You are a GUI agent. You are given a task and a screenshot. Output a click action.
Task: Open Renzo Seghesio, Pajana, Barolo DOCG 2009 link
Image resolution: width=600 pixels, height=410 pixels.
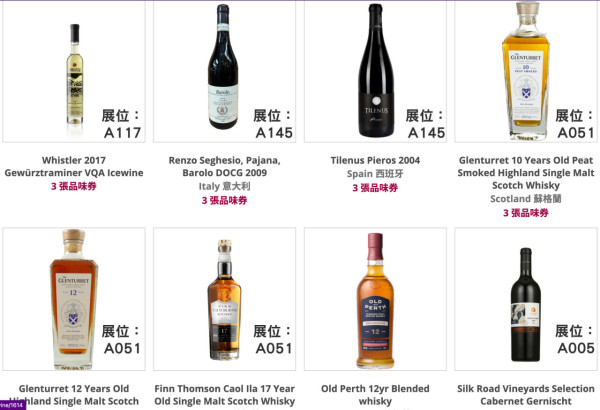[x=225, y=167]
